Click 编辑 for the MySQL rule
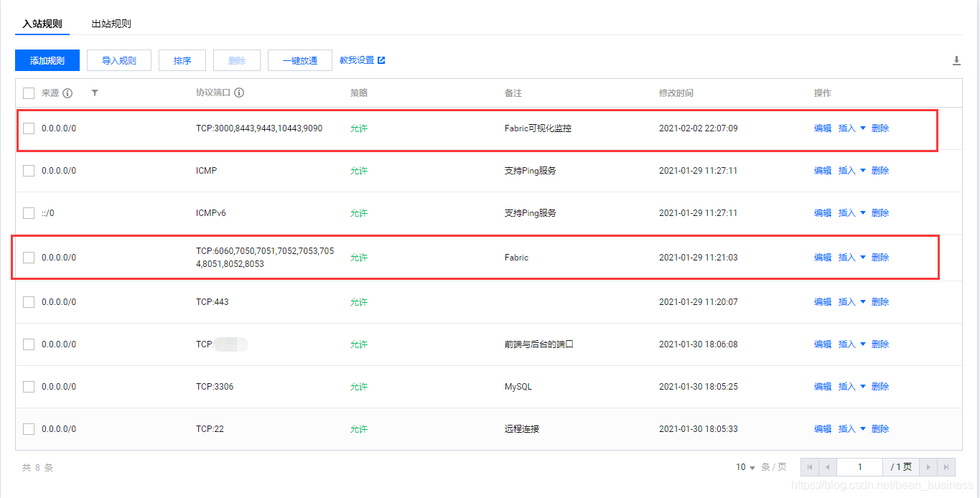This screenshot has height=498, width=980. [823, 387]
